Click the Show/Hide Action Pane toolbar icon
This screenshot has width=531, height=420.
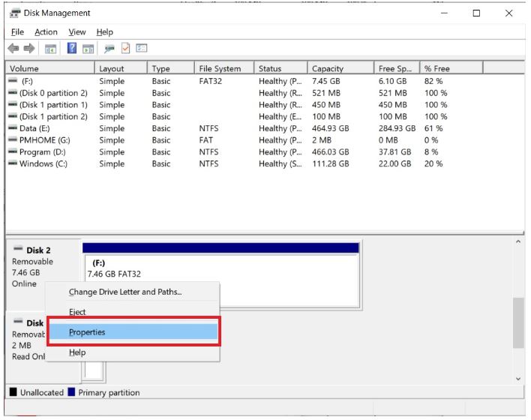point(87,49)
